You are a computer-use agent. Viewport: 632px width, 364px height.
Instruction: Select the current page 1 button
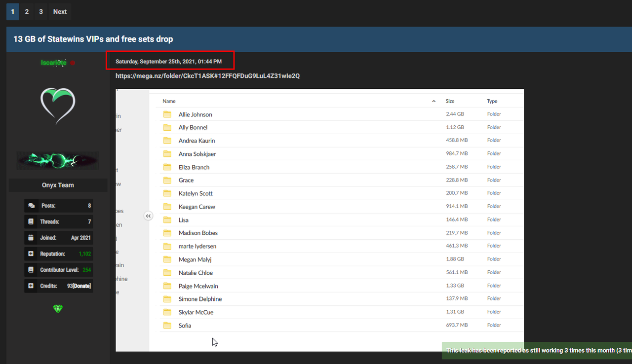tap(12, 11)
